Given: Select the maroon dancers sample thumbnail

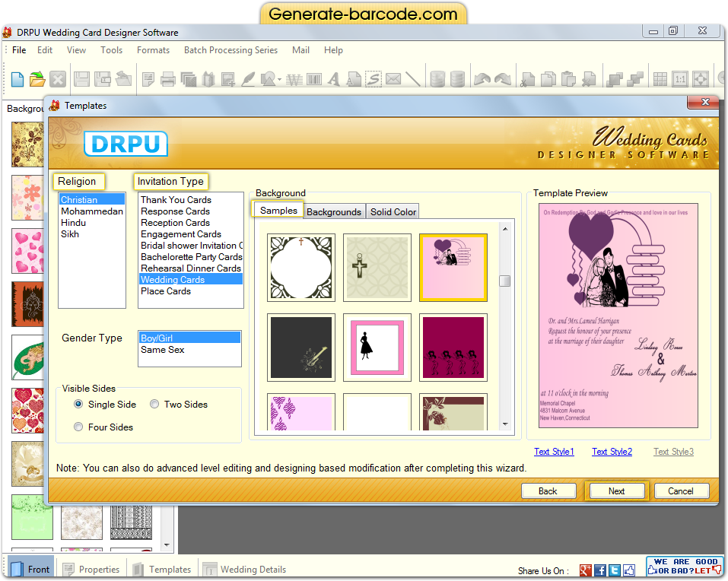Looking at the screenshot, I should coord(453,348).
